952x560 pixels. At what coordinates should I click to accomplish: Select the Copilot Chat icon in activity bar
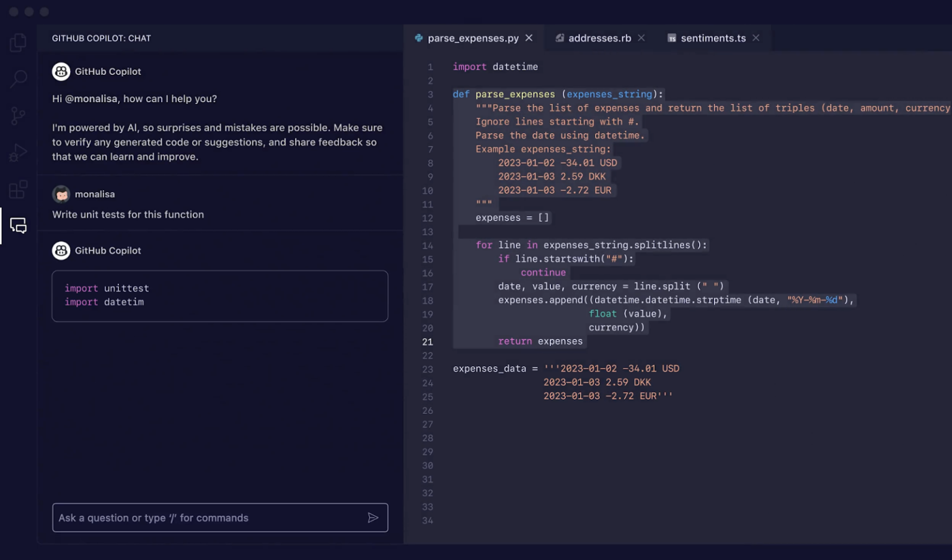click(x=18, y=226)
